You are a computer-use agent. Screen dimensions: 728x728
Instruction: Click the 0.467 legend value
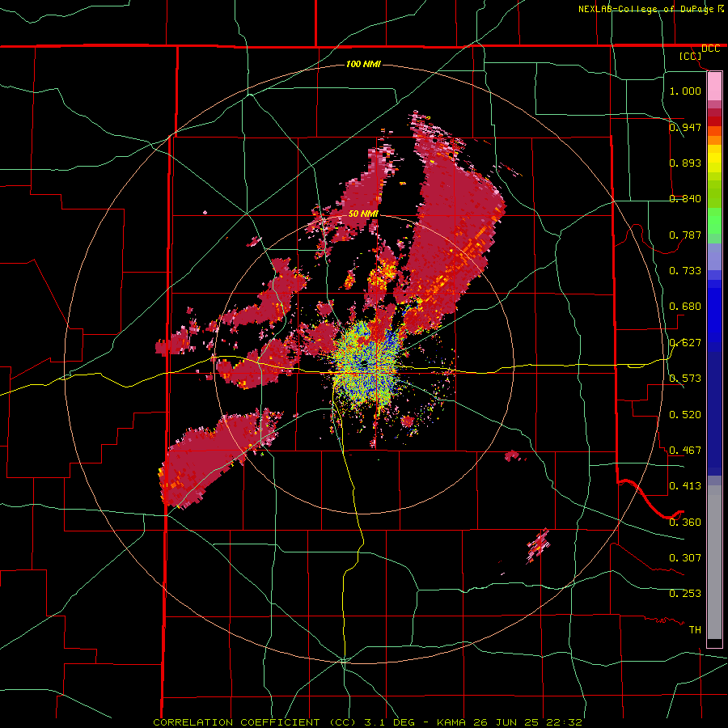pyautogui.click(x=685, y=450)
